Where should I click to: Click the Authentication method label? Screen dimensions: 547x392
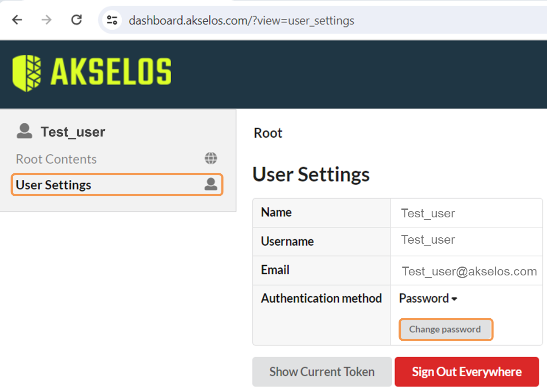[321, 298]
